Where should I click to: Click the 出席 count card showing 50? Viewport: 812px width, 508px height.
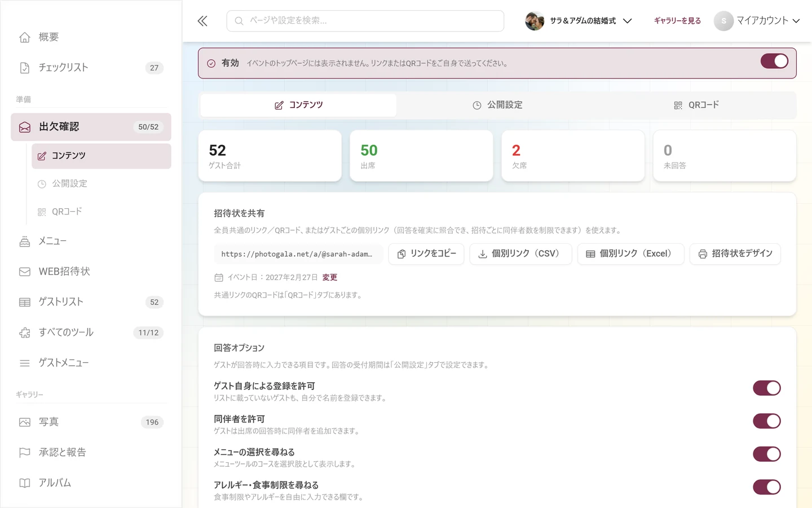tap(421, 156)
